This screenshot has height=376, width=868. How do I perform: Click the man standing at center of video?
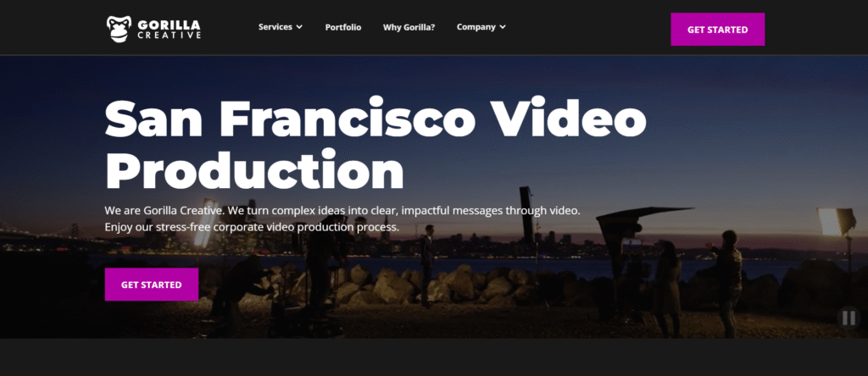click(426, 265)
